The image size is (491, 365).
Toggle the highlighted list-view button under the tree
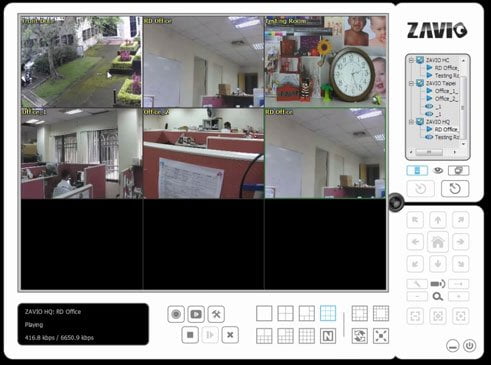[417, 171]
